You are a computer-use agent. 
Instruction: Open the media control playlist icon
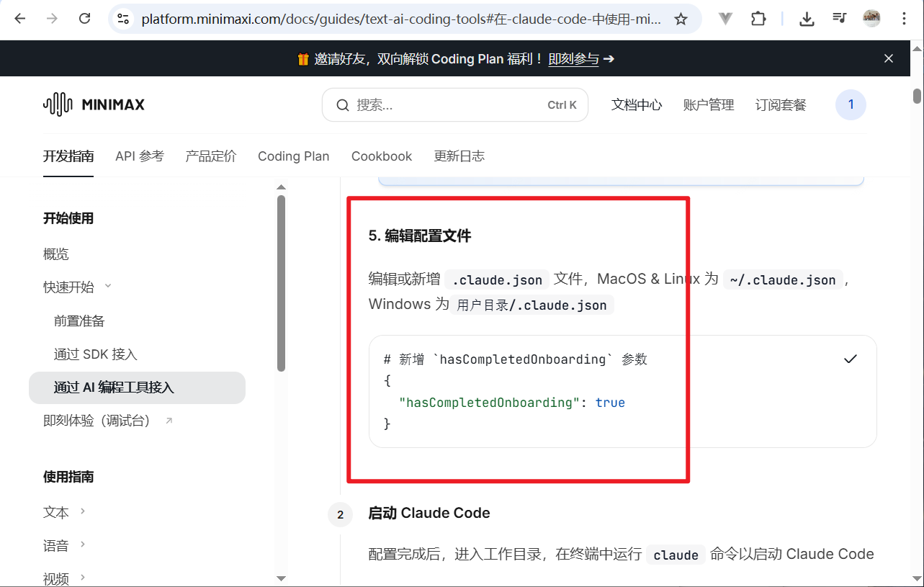(x=839, y=19)
